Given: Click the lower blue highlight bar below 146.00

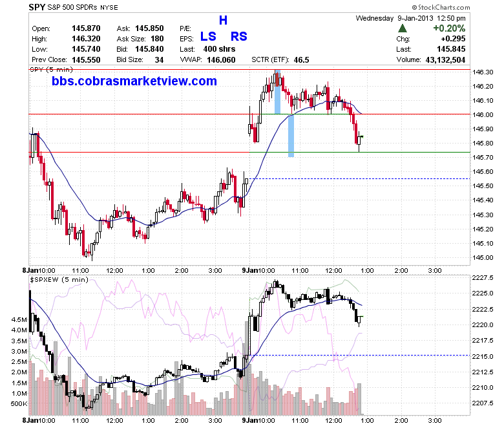Looking at the screenshot, I should pyautogui.click(x=291, y=136).
